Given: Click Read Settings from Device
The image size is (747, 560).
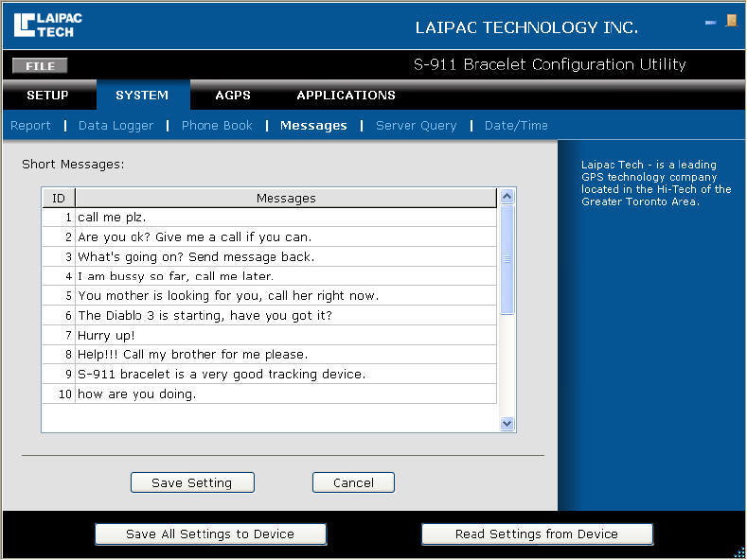Looking at the screenshot, I should (x=537, y=534).
